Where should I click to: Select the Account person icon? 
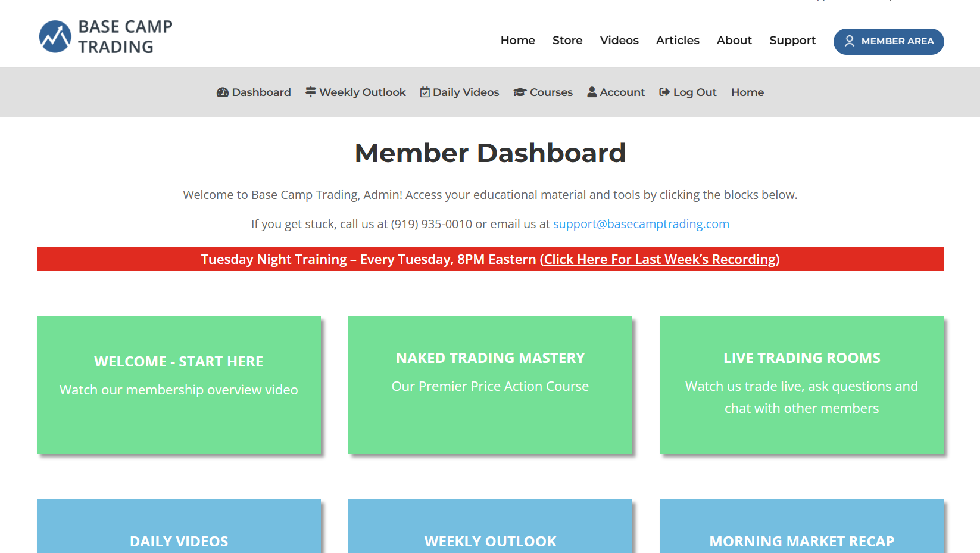pyautogui.click(x=592, y=92)
